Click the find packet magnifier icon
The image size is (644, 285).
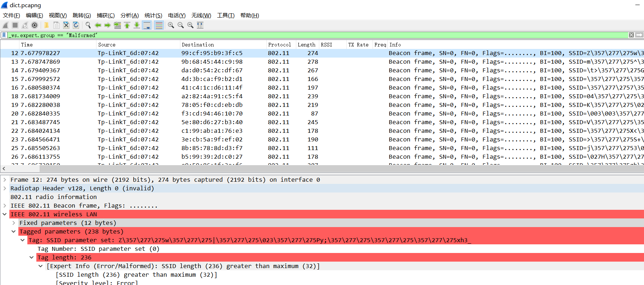tap(88, 25)
